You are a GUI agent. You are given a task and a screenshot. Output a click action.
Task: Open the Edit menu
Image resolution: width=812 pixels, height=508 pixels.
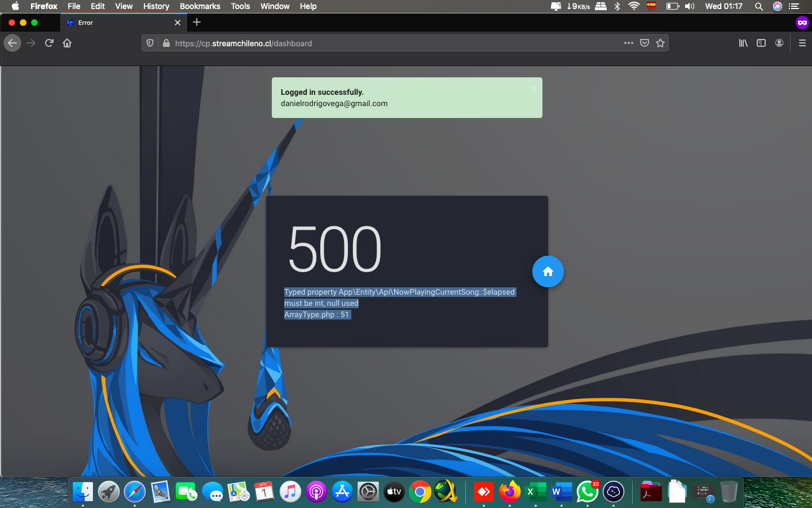coord(98,6)
